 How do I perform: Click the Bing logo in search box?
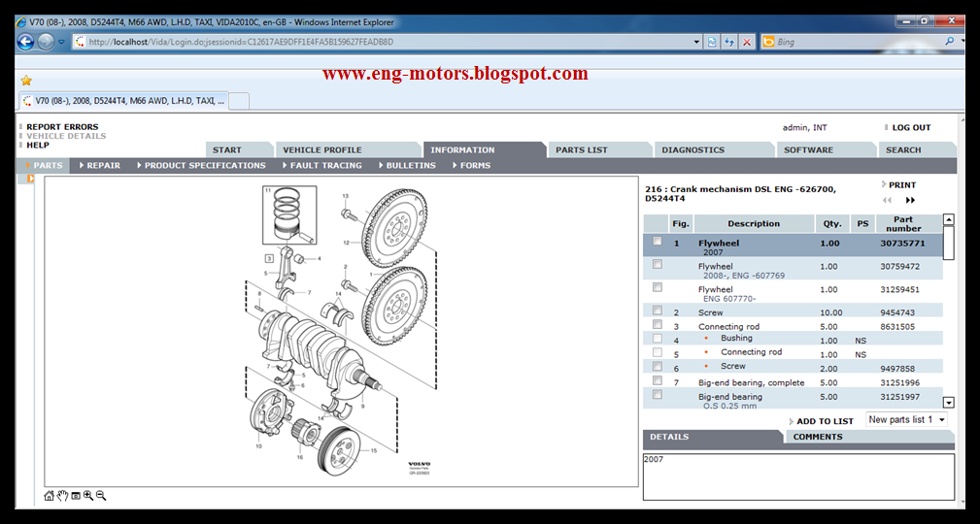[768, 42]
